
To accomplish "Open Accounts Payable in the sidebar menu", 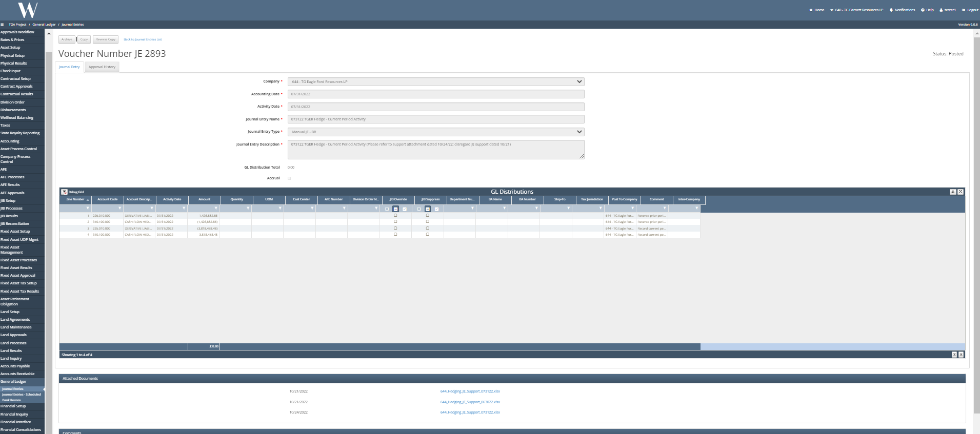I will coord(15,366).
